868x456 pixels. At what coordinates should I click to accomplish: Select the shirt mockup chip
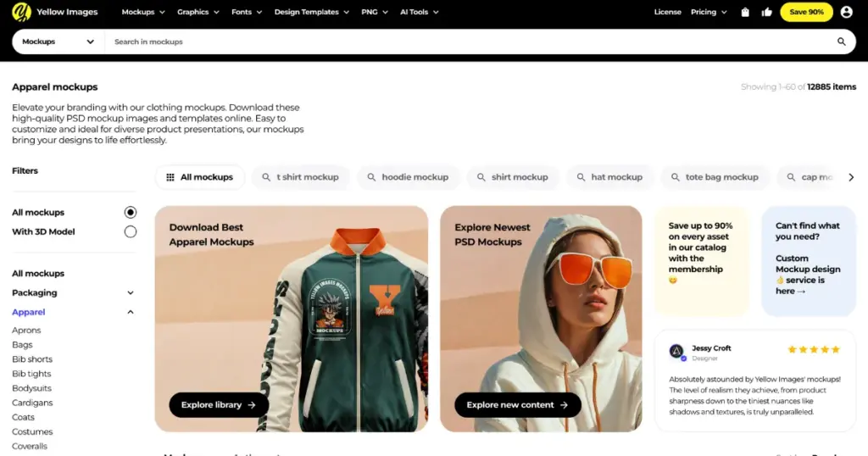[513, 177]
